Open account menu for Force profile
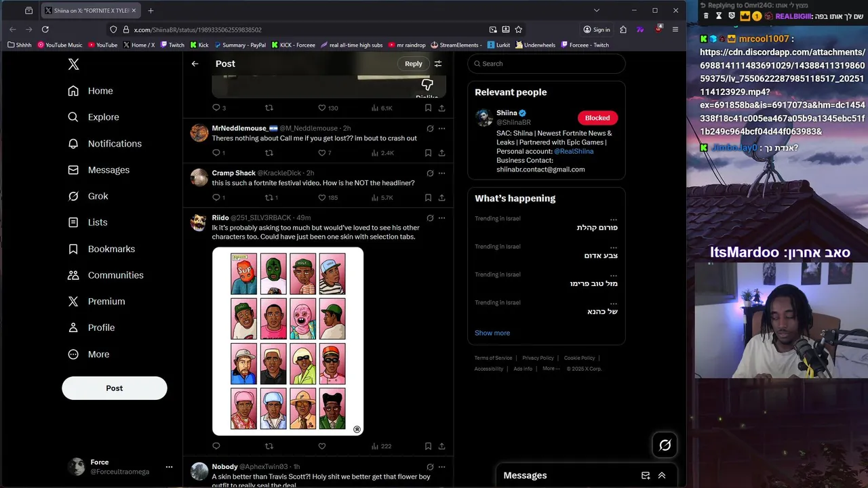This screenshot has height=488, width=868. point(120,466)
